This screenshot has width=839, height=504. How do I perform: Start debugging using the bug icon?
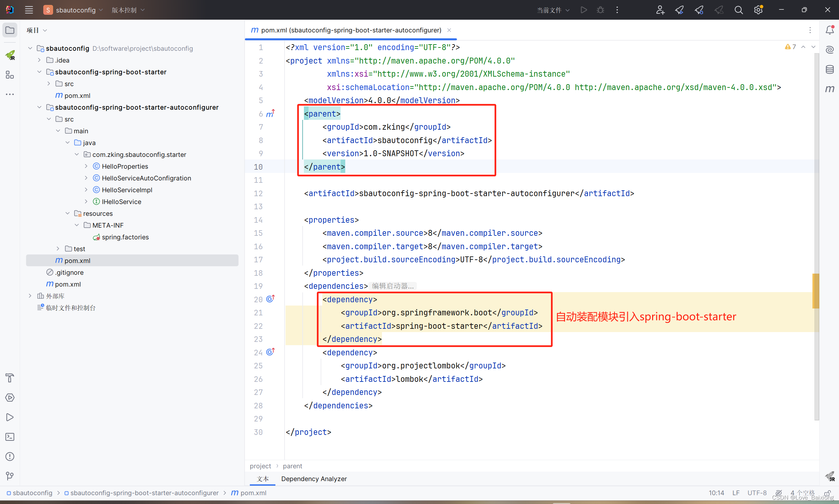(600, 9)
